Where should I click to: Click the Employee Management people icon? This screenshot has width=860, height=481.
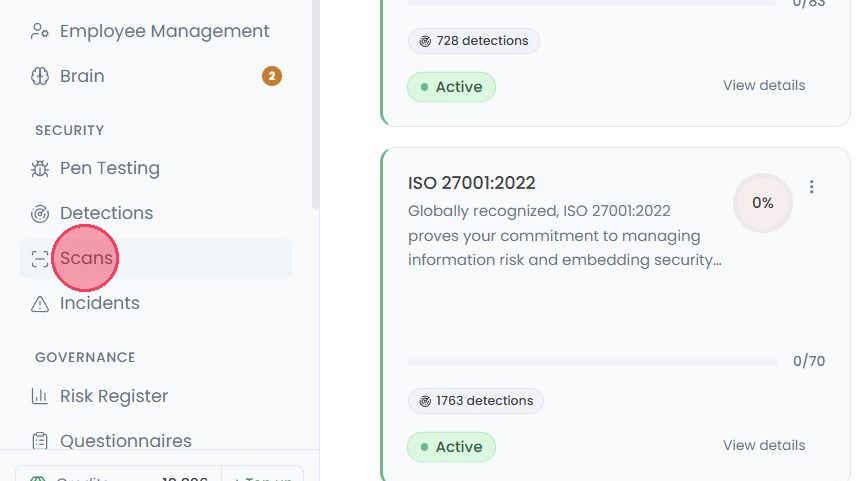39,31
